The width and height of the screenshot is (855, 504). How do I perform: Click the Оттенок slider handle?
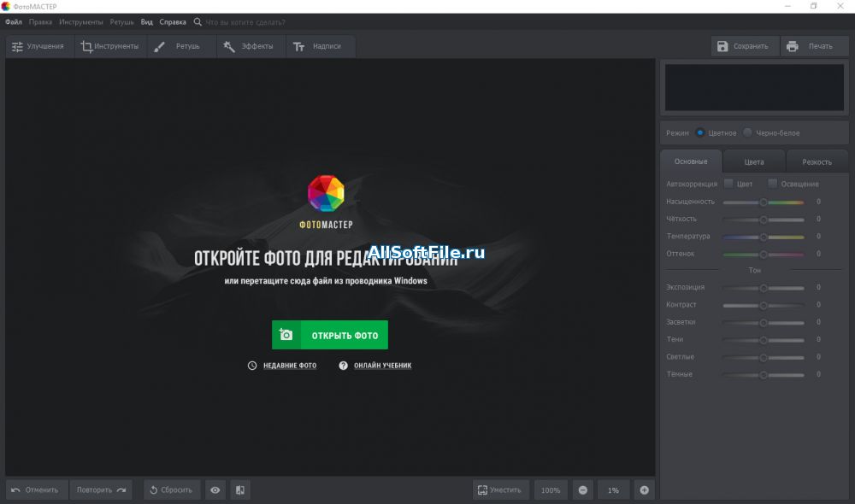[764, 255]
